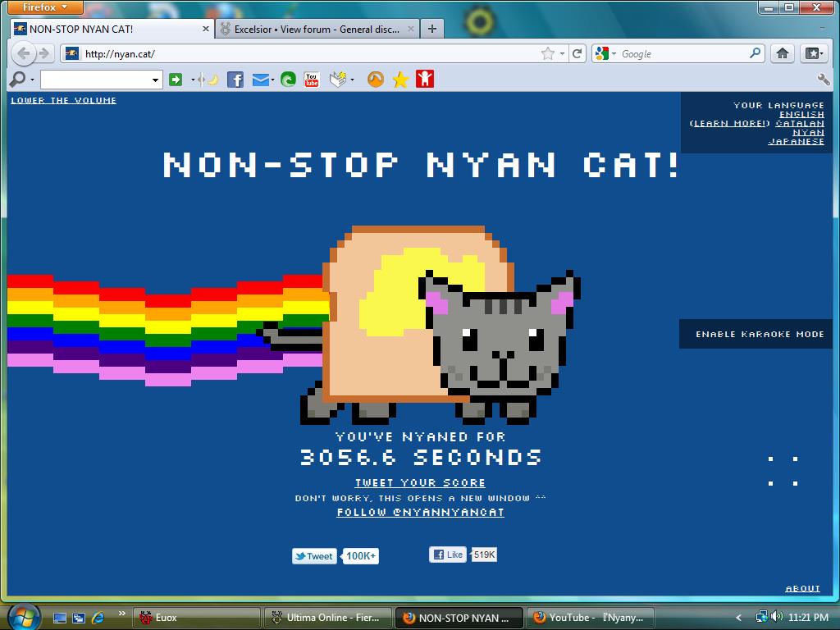Open a new tab with plus button
The width and height of the screenshot is (840, 630).
431,29
